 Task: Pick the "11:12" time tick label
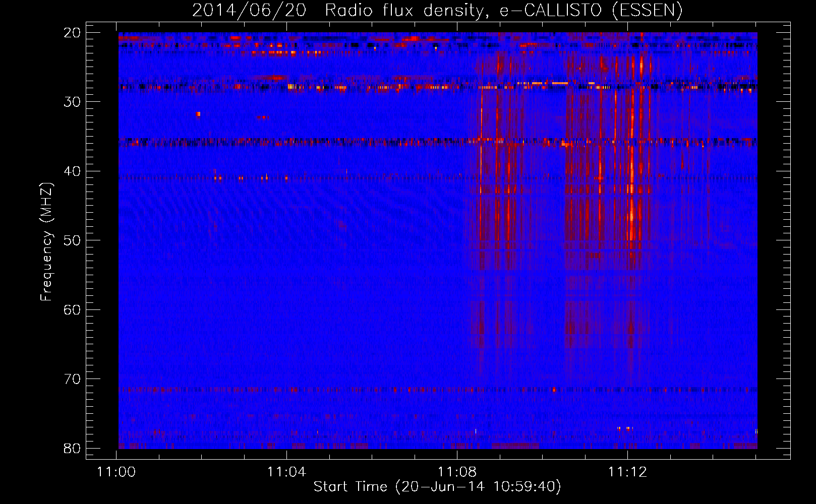[x=628, y=472]
